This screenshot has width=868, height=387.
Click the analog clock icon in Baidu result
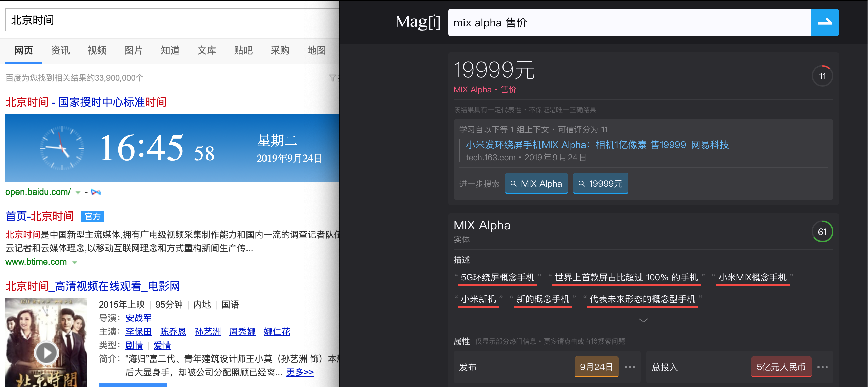pyautogui.click(x=62, y=148)
